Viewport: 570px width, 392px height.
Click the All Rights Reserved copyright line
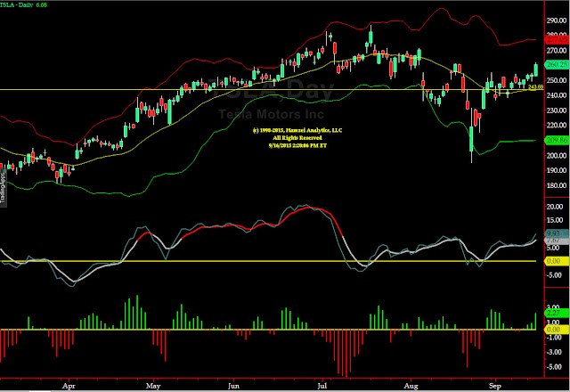click(x=297, y=138)
